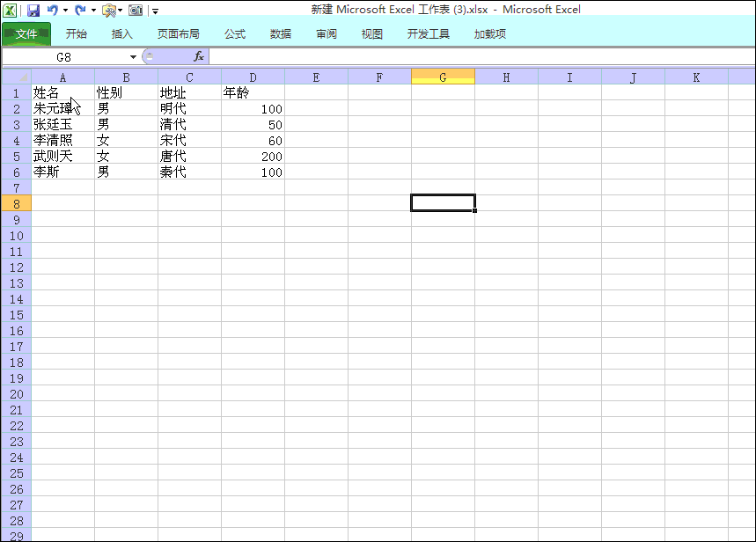Select row 15 header
The height and width of the screenshot is (542, 756).
coord(17,314)
